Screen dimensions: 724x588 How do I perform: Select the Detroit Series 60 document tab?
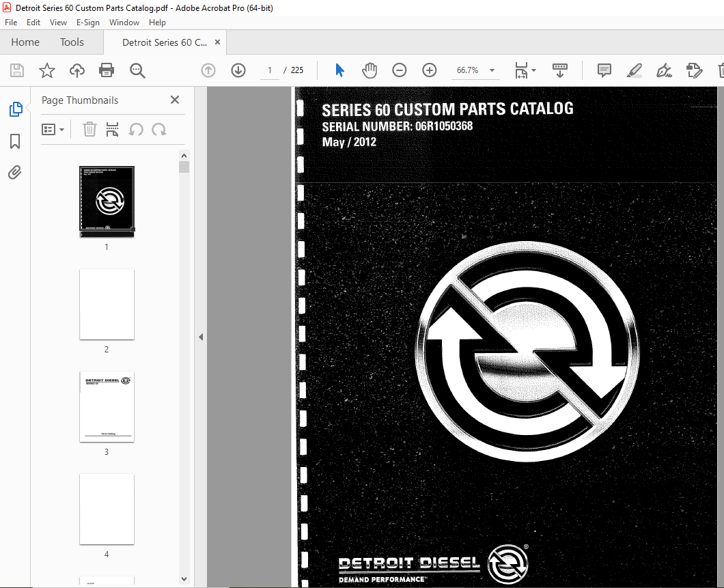[165, 42]
